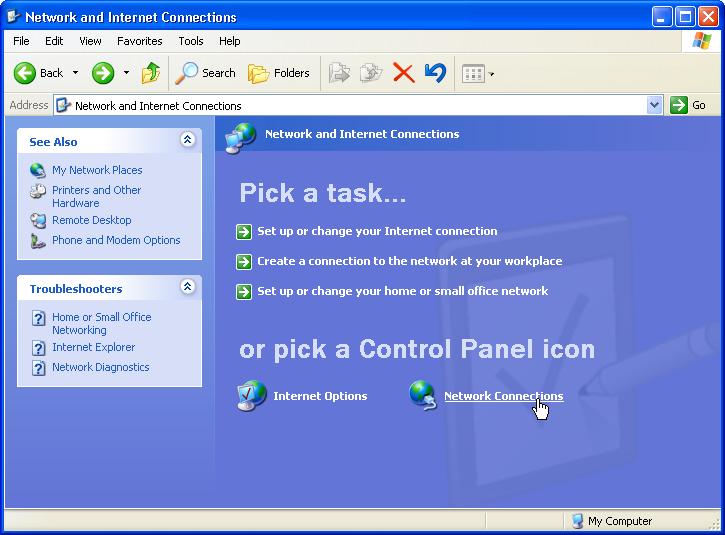Open Printers and Other Hardware link
Viewport: 725px width, 535px height.
click(97, 197)
